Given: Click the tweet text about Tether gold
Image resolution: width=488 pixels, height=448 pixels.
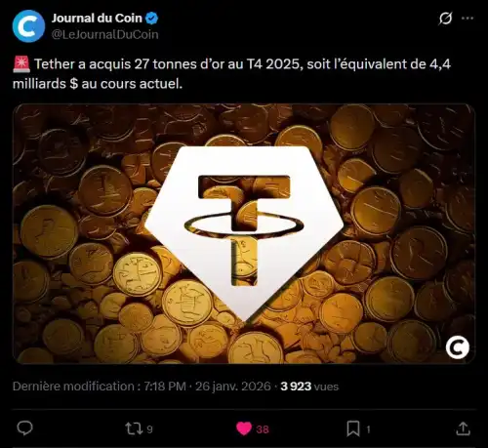Looking at the screenshot, I should (x=231, y=74).
